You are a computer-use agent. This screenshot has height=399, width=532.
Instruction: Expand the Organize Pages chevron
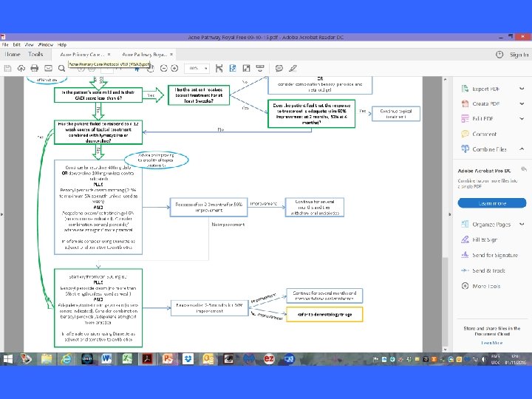pos(522,225)
